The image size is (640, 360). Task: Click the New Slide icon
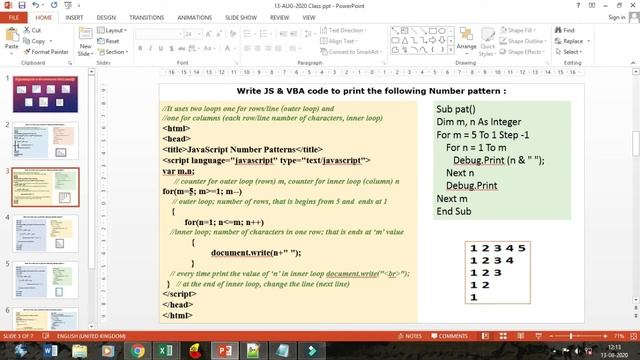coord(85,34)
